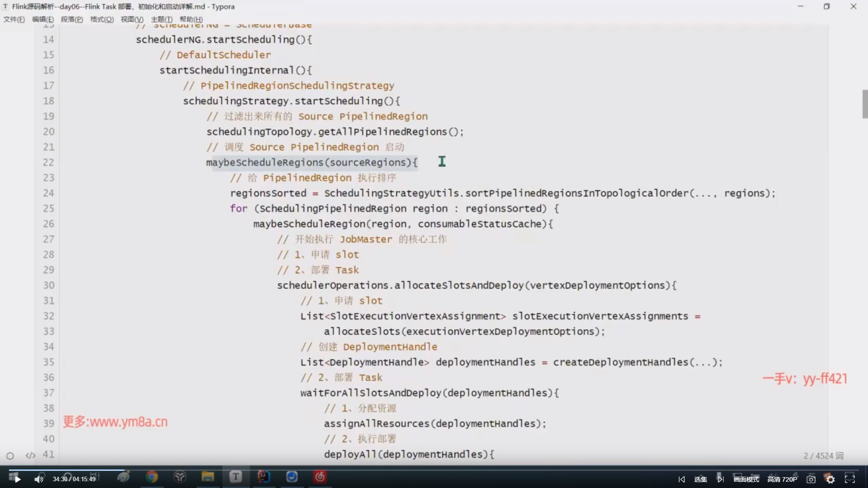This screenshot has height=488, width=868.
Task: Enter fullscreen video mode
Action: tap(850, 479)
